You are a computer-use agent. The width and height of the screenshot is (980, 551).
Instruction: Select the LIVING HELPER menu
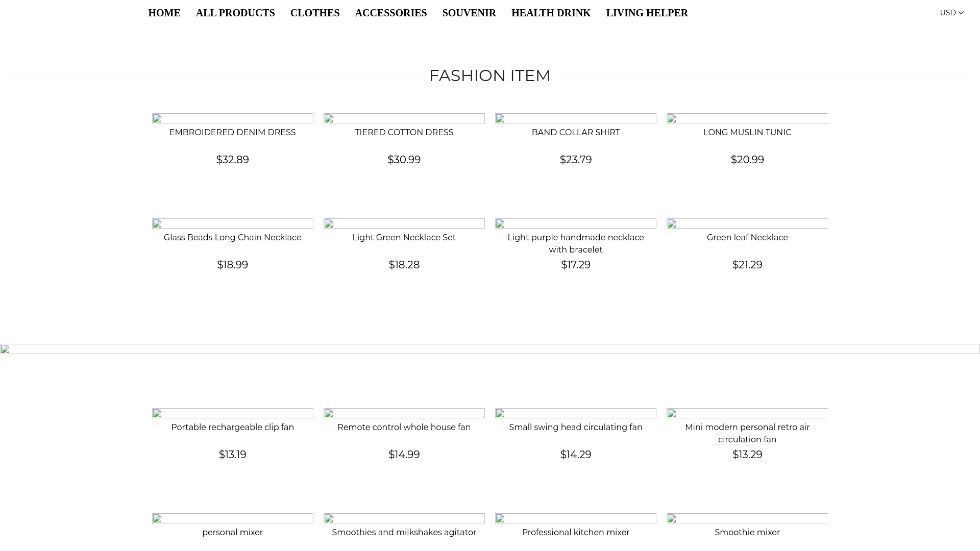(647, 13)
